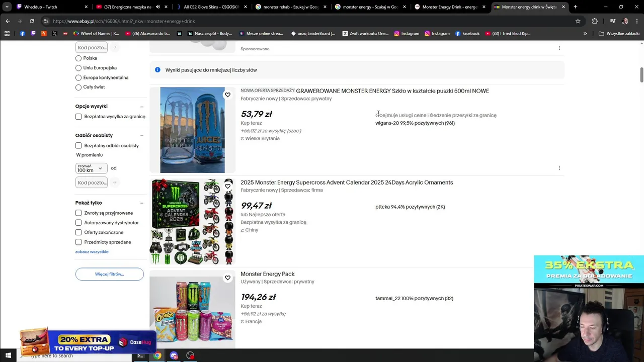Click the Windows taskbar search box
The width and height of the screenshot is (644, 362).
[x=73, y=355]
